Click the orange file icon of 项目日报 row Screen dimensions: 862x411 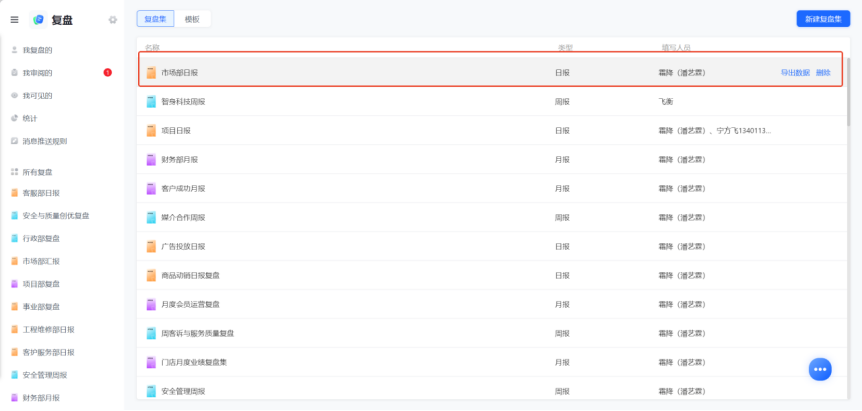click(x=151, y=131)
